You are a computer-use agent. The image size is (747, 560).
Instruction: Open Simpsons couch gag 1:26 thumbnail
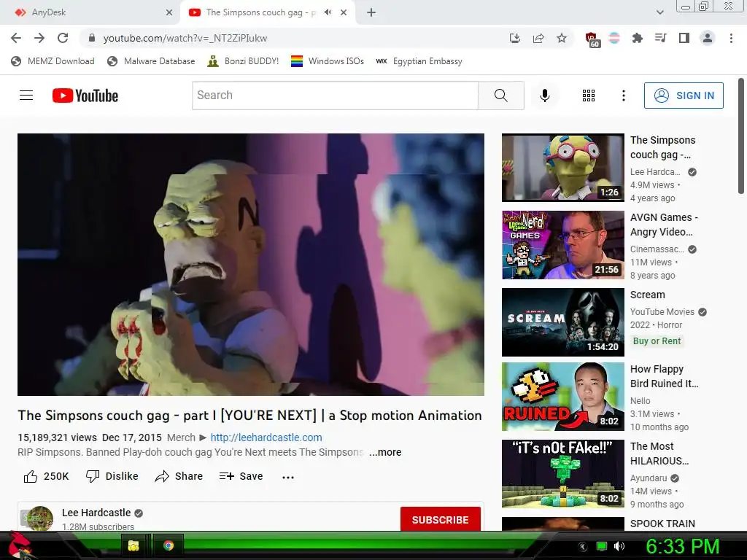click(562, 168)
